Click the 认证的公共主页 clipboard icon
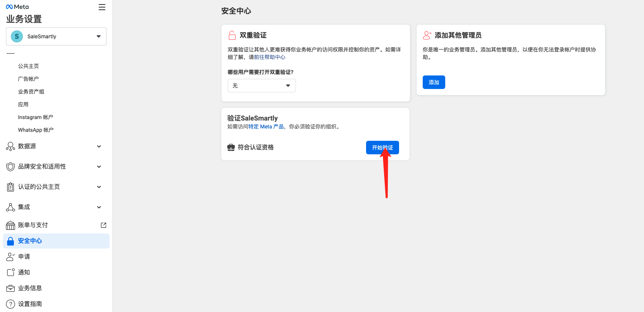The width and height of the screenshot is (644, 312). pyautogui.click(x=11, y=187)
